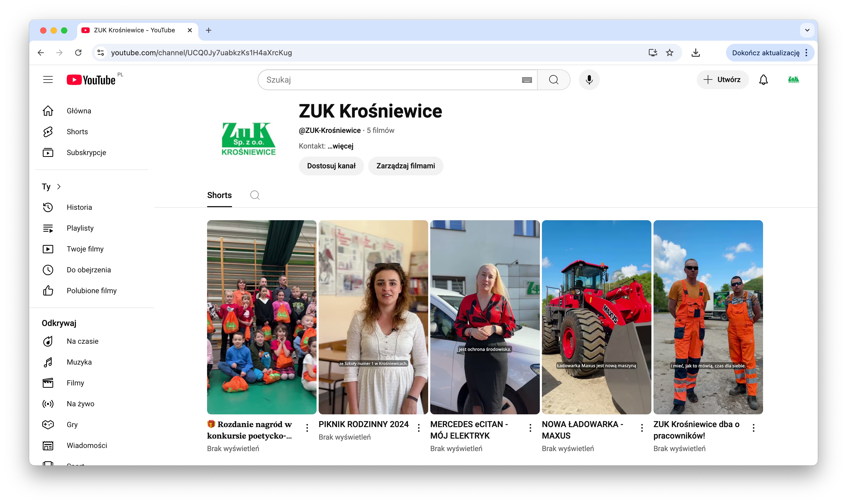The height and width of the screenshot is (504, 847).
Task: Open the on-screen keyboard in search box
Action: point(527,80)
